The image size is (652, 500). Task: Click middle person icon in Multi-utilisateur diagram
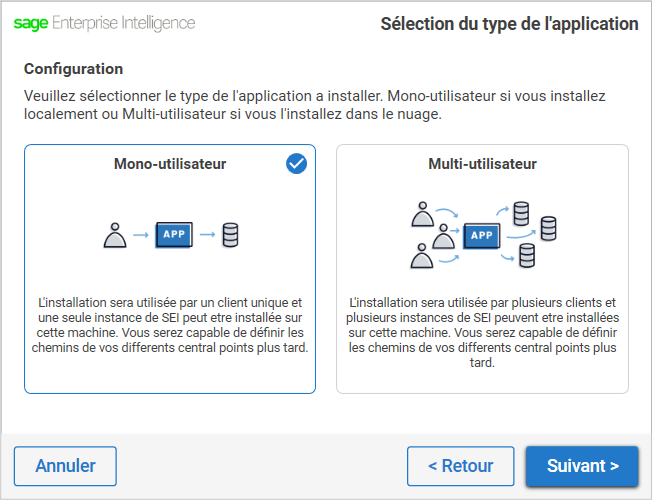(444, 236)
